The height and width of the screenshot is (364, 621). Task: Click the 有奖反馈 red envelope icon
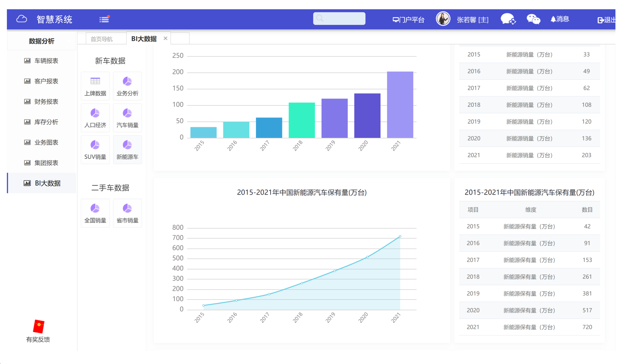pyautogui.click(x=39, y=326)
